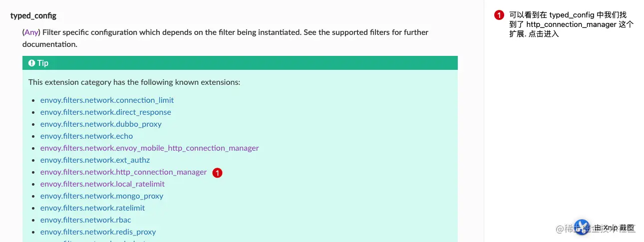Click the Xnip logo icon in the watermark
This screenshot has height=242, width=644.
click(x=582, y=228)
